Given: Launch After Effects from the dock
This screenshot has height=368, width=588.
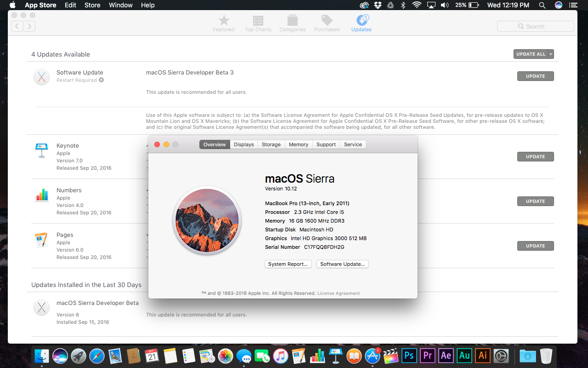Looking at the screenshot, I should click(x=446, y=356).
